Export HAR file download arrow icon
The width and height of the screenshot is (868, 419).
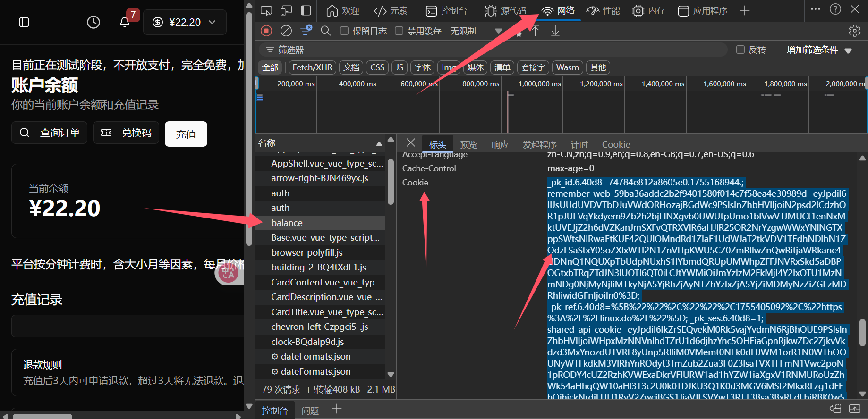pyautogui.click(x=555, y=31)
